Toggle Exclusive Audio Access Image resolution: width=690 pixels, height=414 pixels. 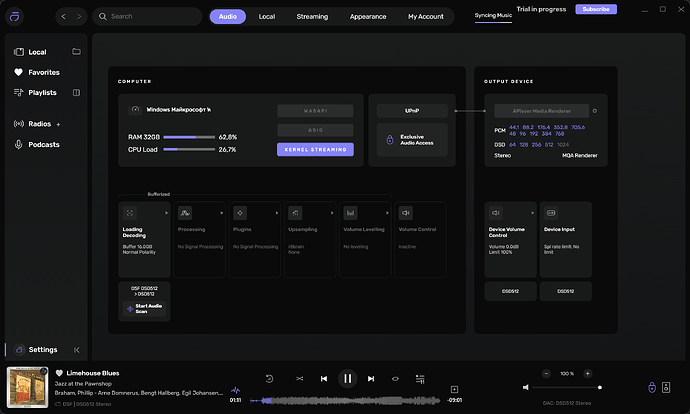[x=412, y=140]
